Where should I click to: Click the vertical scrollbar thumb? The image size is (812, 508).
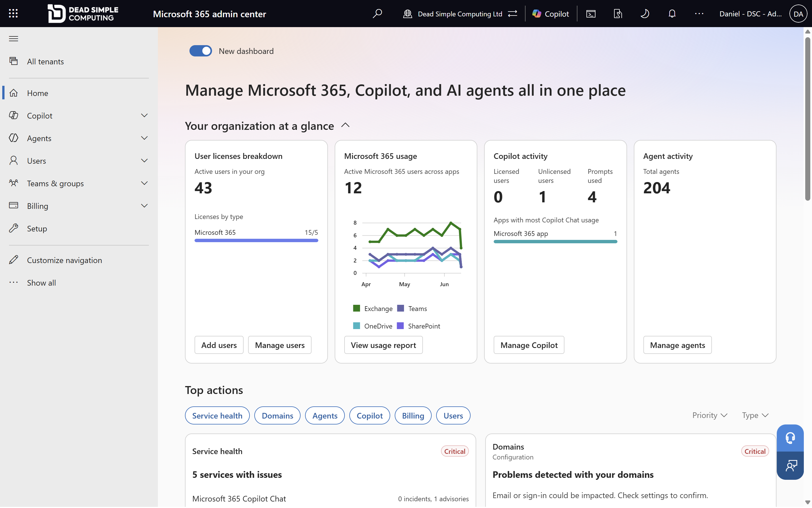pos(808,119)
